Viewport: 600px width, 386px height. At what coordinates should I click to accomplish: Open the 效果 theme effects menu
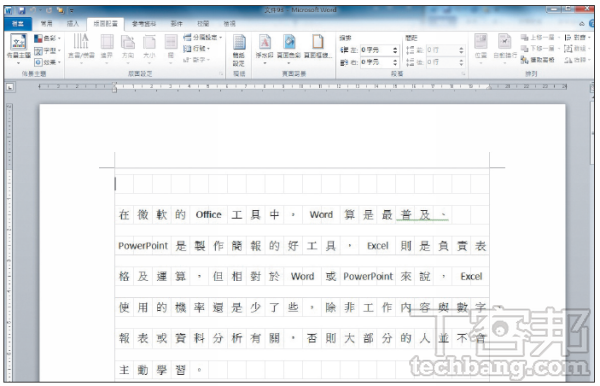pyautogui.click(x=47, y=62)
